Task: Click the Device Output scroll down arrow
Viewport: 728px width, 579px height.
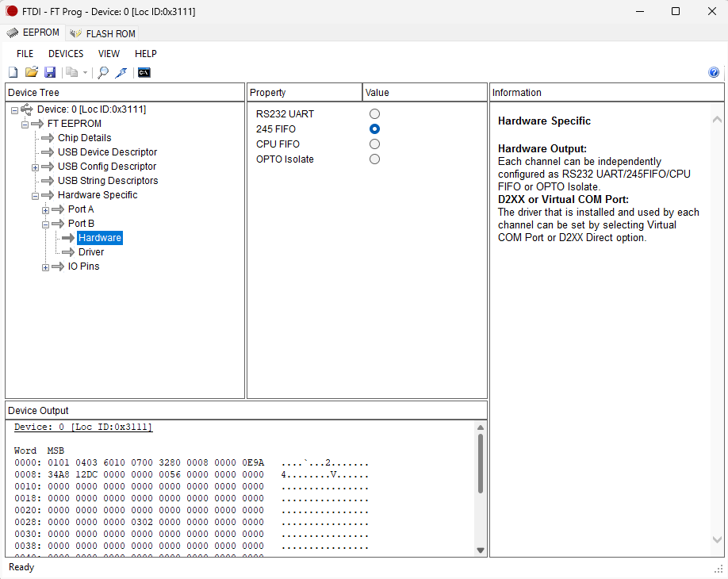Action: point(481,550)
